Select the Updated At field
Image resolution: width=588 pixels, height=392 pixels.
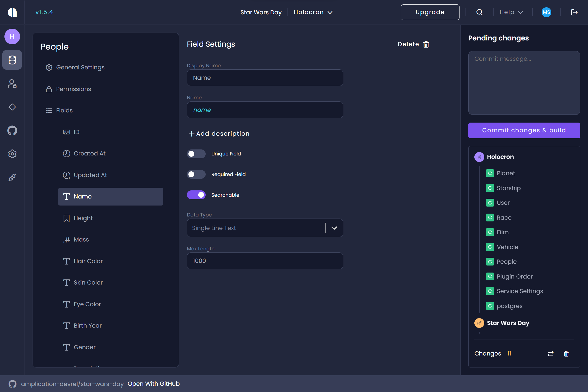tap(111, 175)
